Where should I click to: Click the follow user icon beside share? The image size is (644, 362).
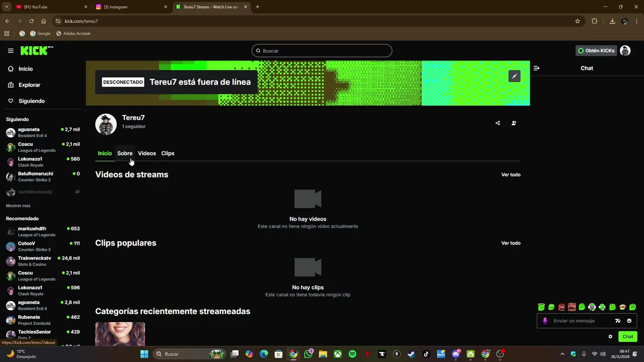514,123
